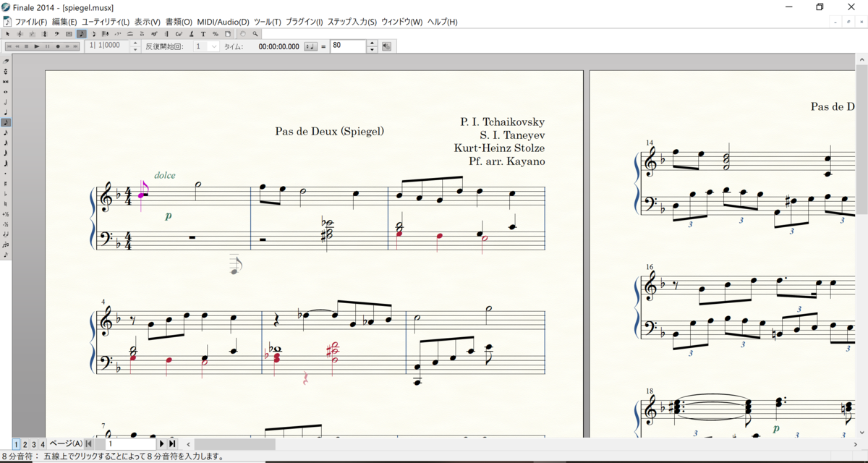Choose the whole note duration in palette
This screenshot has height=463, width=868.
[x=6, y=91]
